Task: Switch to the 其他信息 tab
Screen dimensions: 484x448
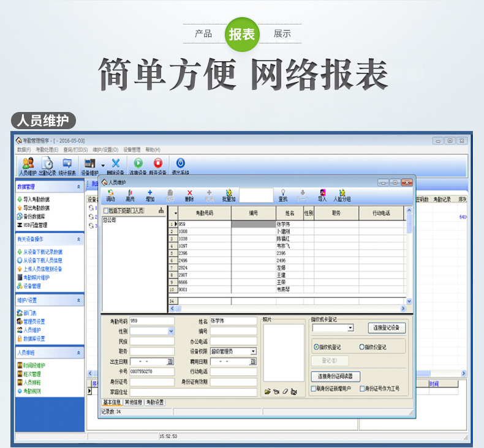Action: point(133,402)
